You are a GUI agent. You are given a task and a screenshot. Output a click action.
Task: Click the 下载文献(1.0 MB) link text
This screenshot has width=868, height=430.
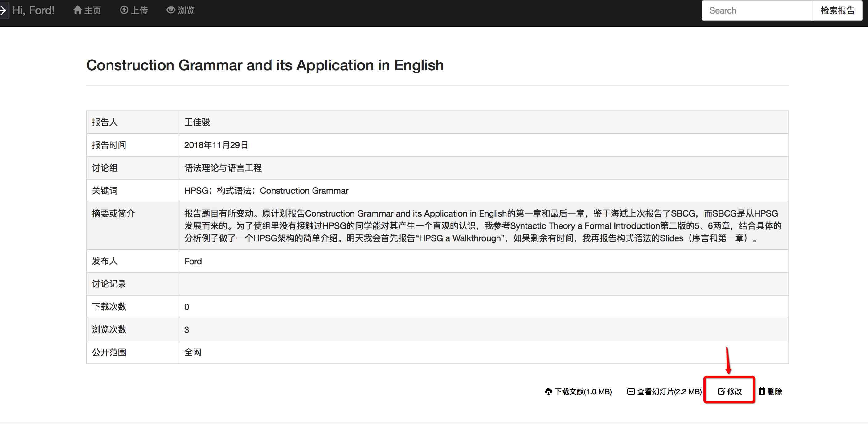(583, 391)
